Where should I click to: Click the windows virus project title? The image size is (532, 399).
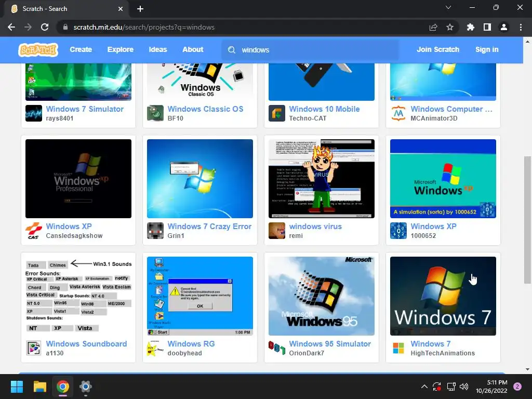pos(315,227)
